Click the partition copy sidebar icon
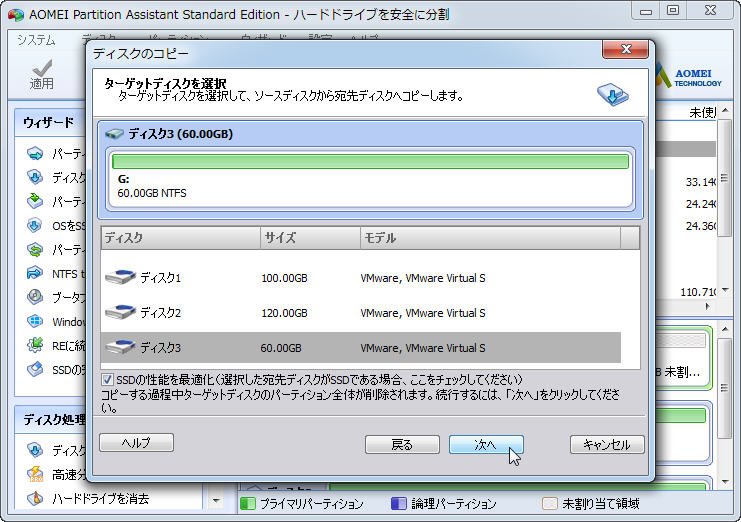741x522 pixels. pyautogui.click(x=35, y=201)
